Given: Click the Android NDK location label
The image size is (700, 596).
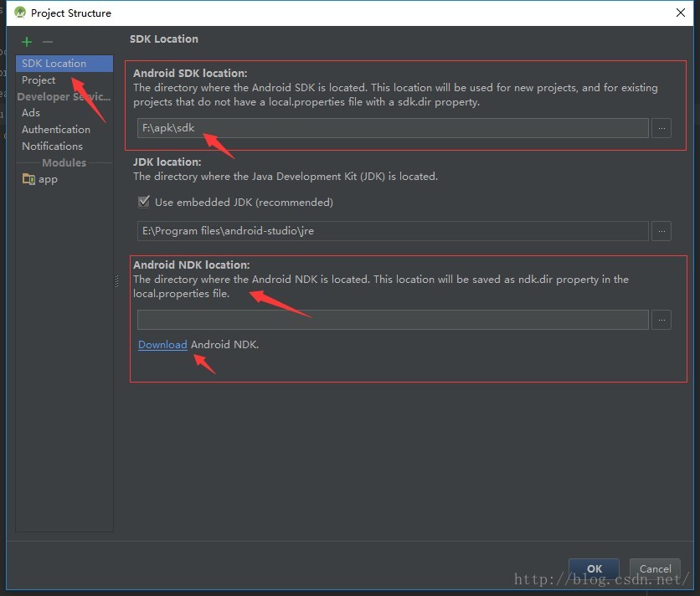Looking at the screenshot, I should pos(191,265).
